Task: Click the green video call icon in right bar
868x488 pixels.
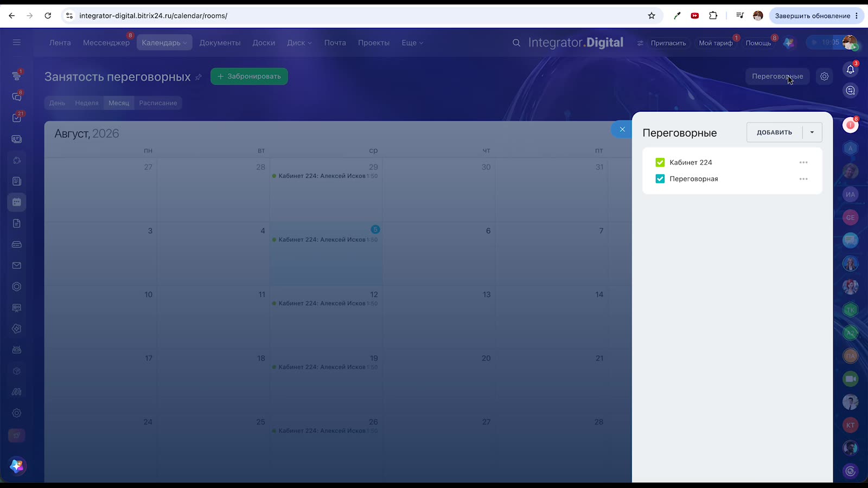Action: (851, 379)
